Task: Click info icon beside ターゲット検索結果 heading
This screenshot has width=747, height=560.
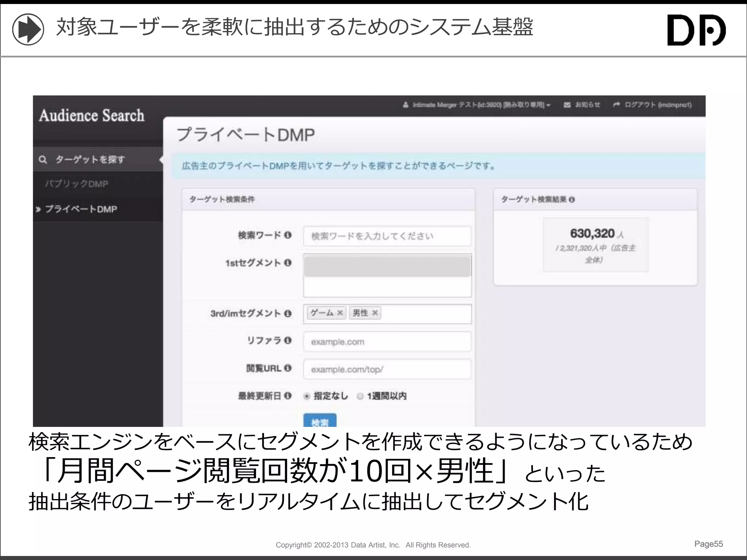Action: [x=572, y=199]
